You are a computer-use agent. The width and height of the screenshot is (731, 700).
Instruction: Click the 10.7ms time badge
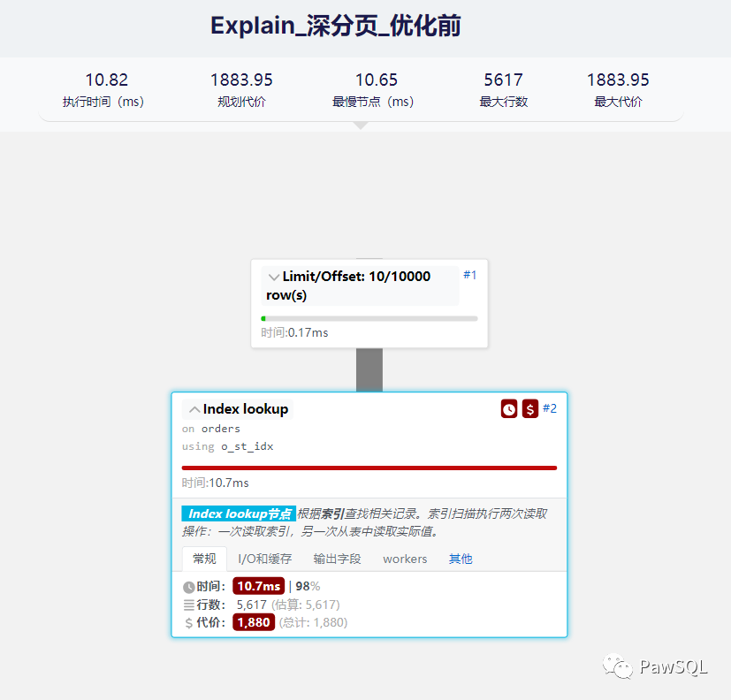[x=259, y=586]
